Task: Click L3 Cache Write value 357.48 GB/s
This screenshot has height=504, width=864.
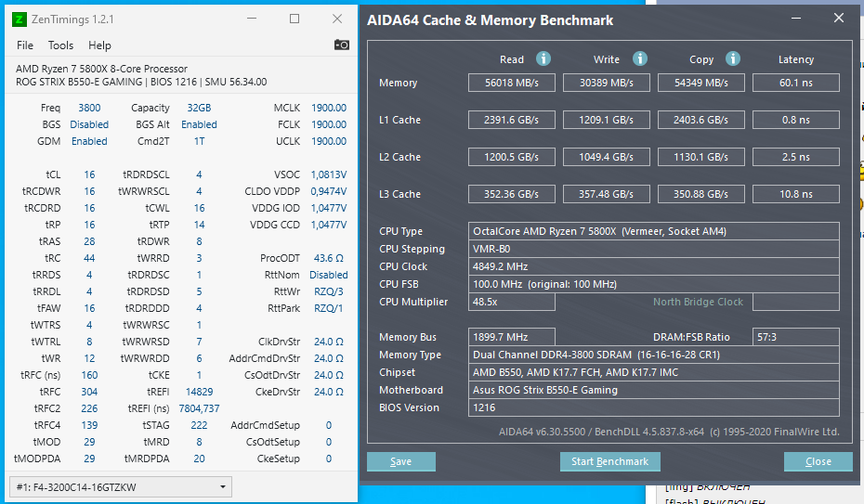Action: (607, 194)
